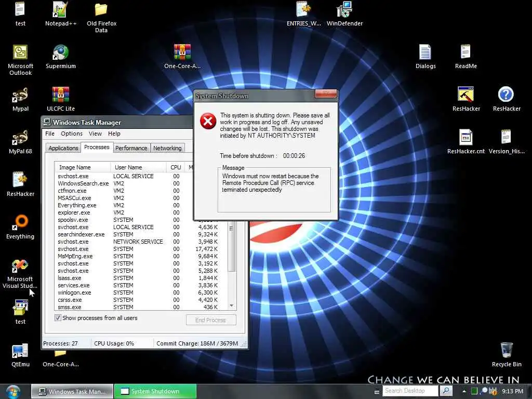Launch the Everything search shortcut

pos(20,227)
